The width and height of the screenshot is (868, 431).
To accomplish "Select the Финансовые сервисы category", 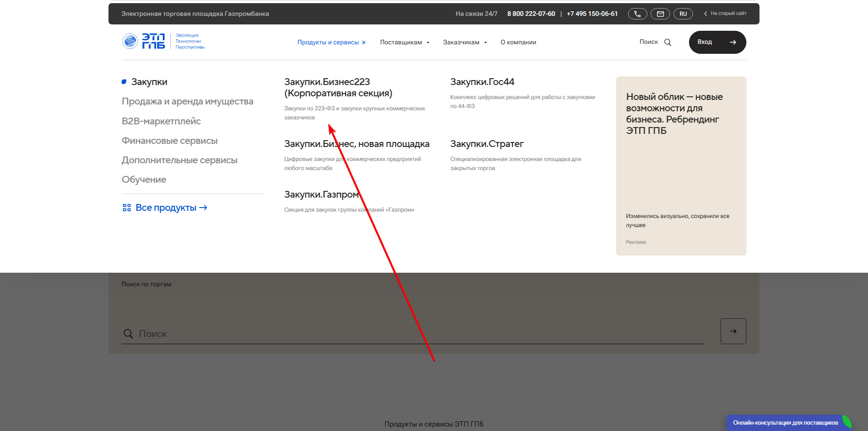I will point(170,141).
